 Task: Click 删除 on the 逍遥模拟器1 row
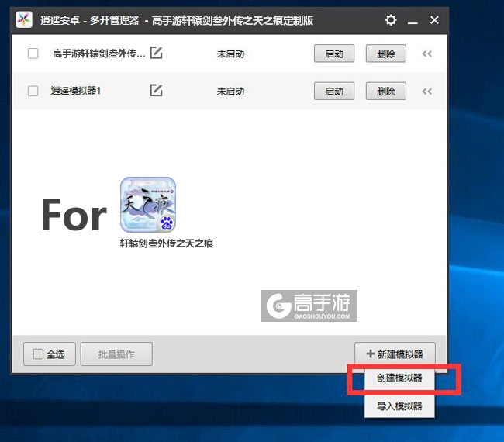click(x=385, y=91)
